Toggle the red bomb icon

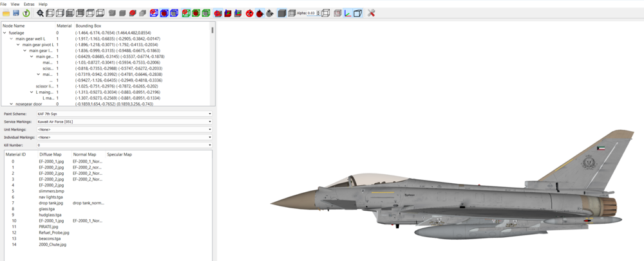(260, 13)
